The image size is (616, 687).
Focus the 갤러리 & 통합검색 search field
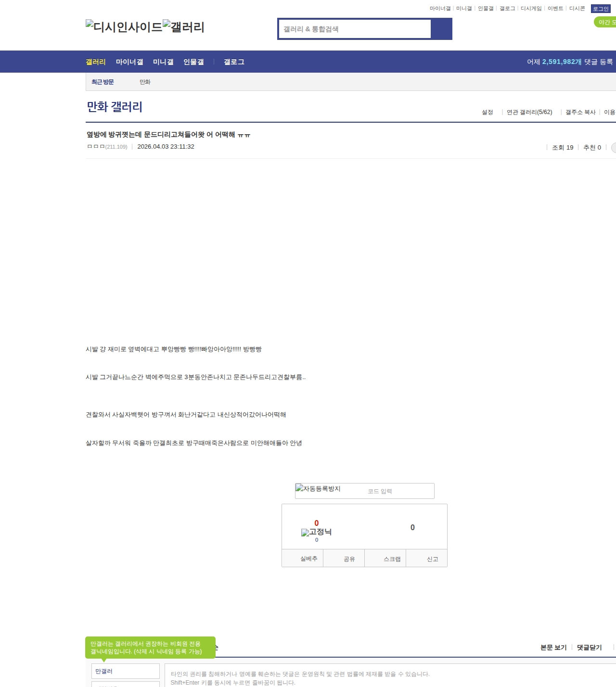point(355,29)
